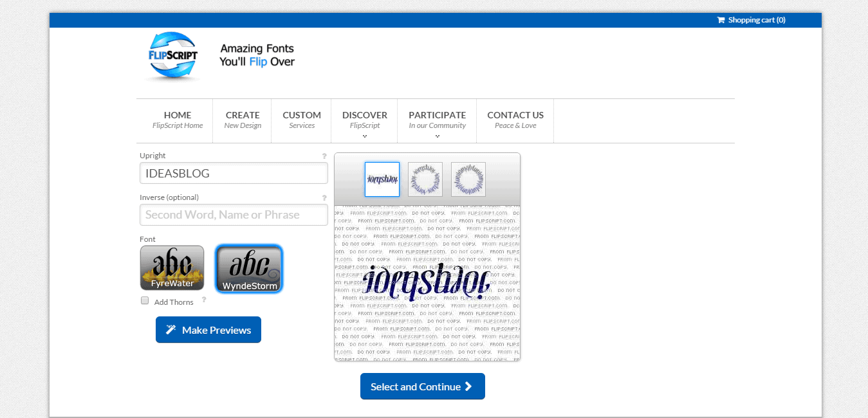Click inside the IDEASBLOG Upright field
The width and height of the screenshot is (868, 418).
click(234, 173)
